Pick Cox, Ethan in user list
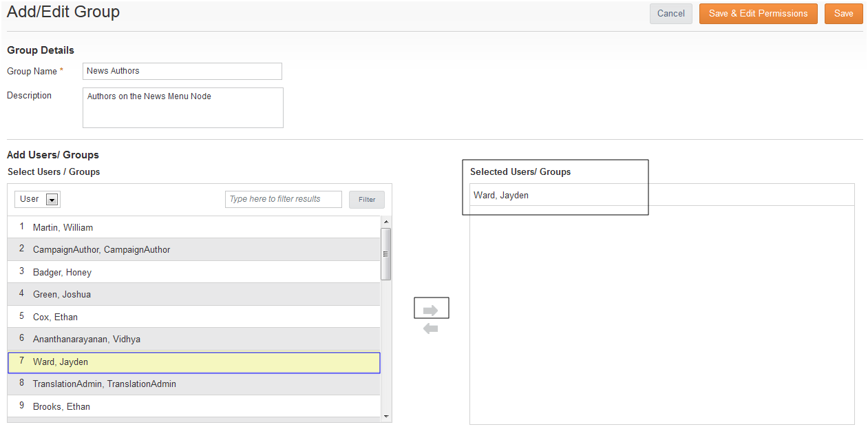 click(55, 317)
